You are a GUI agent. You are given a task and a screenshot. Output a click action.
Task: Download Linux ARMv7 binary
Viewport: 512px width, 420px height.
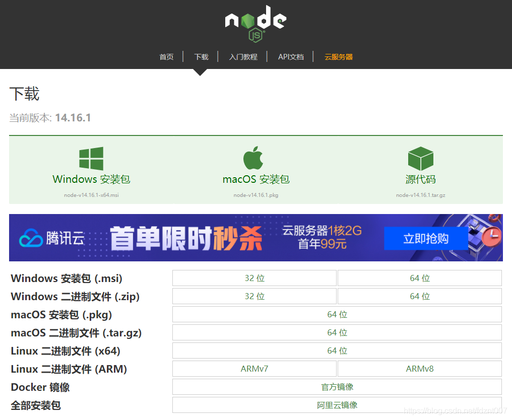(x=254, y=369)
